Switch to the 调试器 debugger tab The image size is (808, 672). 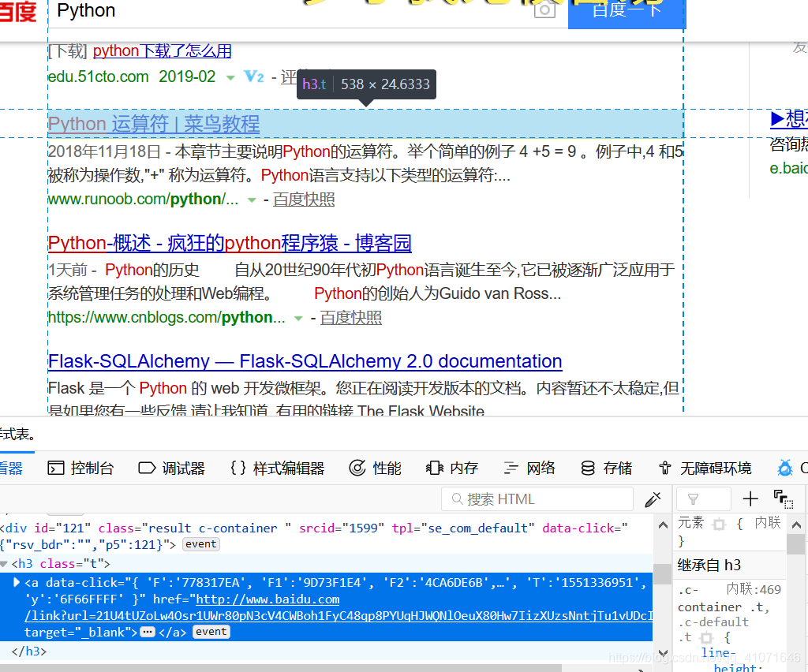[171, 468]
